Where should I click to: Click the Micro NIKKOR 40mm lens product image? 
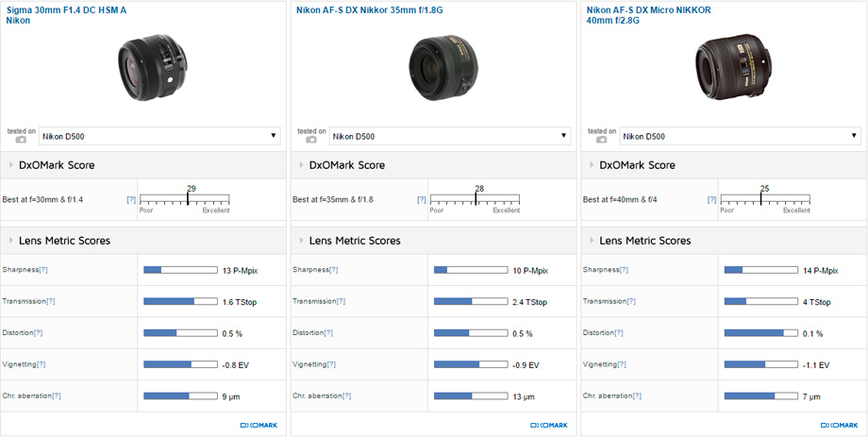point(733,67)
